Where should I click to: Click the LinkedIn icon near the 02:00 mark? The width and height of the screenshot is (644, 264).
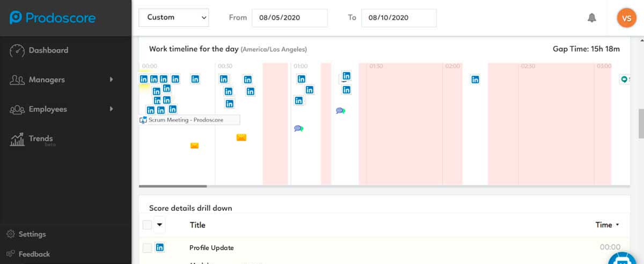(475, 80)
